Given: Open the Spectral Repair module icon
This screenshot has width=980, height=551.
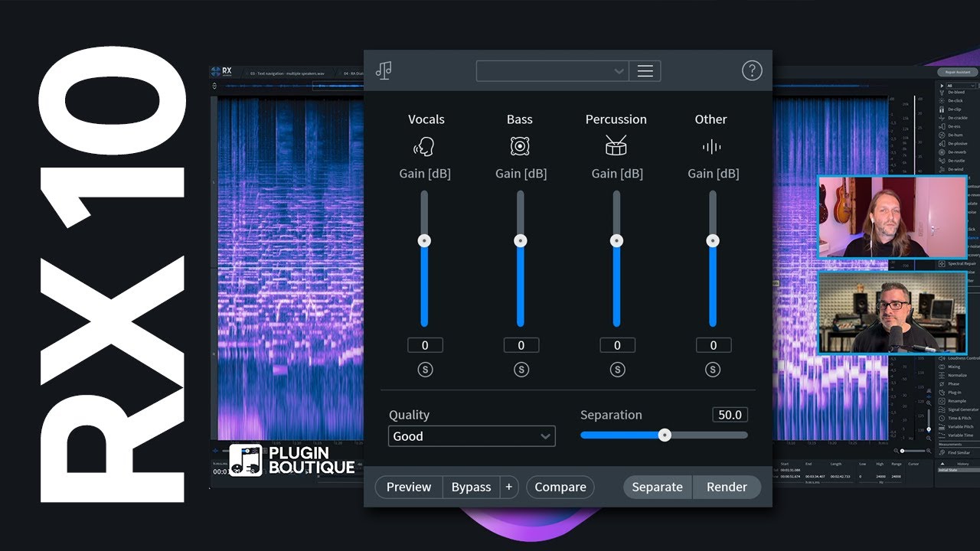Looking at the screenshot, I should point(942,264).
